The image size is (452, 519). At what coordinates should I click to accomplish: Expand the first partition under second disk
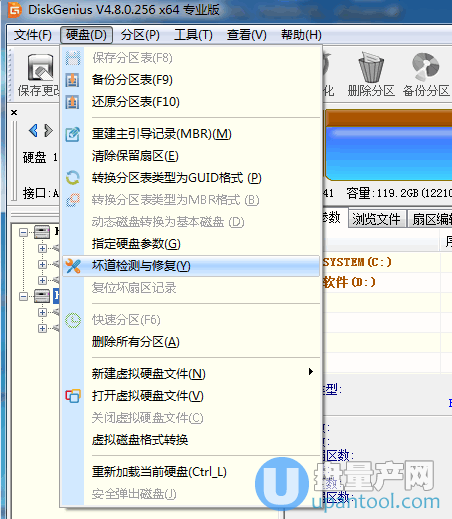tap(42, 312)
